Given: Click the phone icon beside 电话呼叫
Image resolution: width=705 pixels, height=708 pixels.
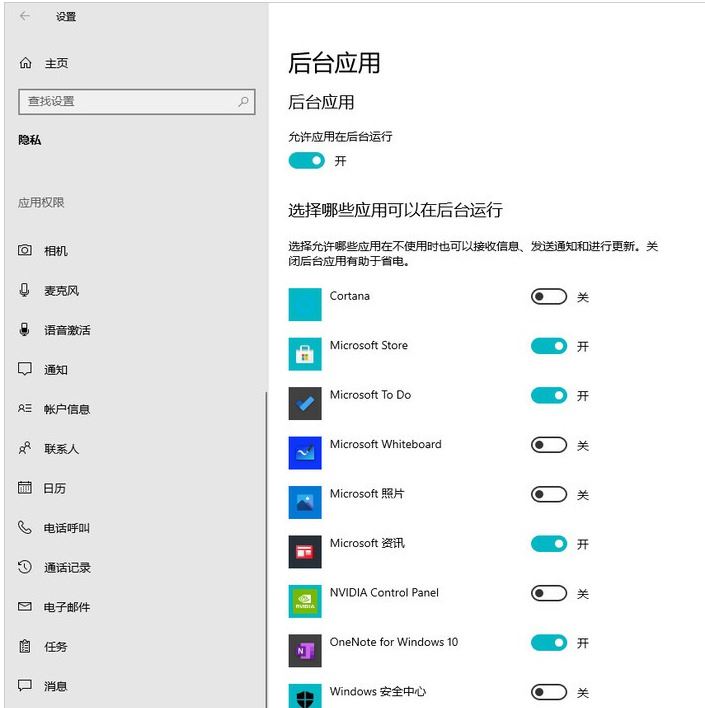Looking at the screenshot, I should click(x=25, y=527).
